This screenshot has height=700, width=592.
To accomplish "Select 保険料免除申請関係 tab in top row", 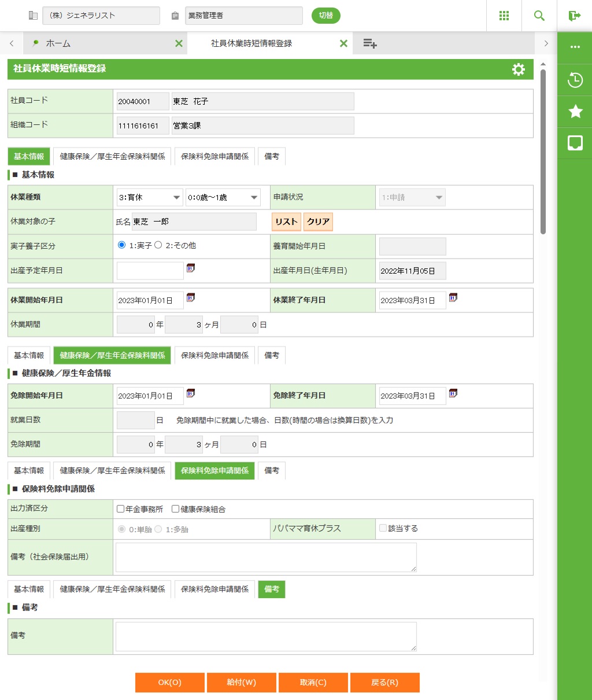I will coord(215,156).
